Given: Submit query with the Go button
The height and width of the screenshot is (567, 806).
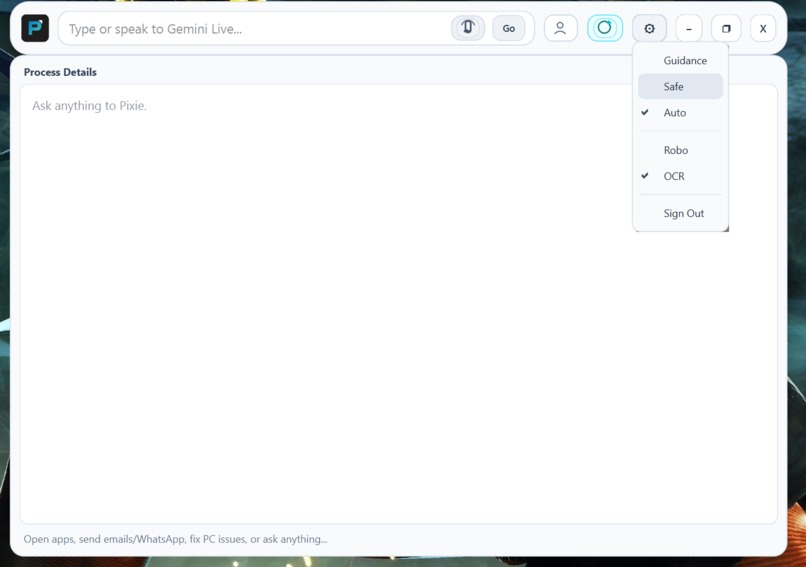Looking at the screenshot, I should click(509, 28).
